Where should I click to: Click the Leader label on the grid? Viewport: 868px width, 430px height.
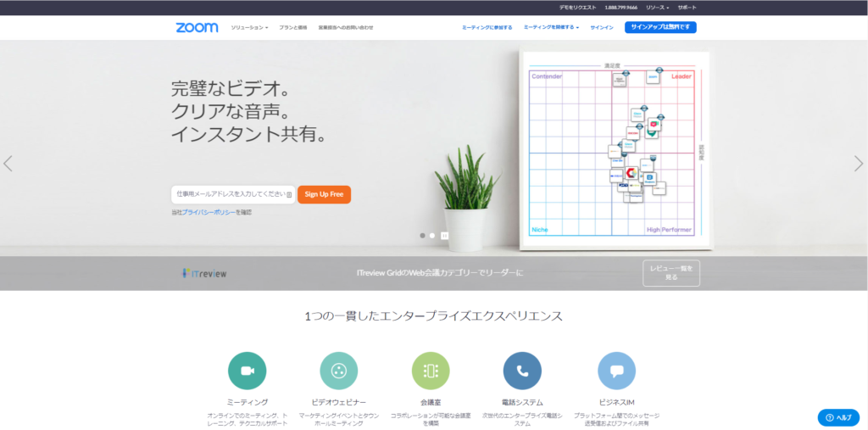coord(682,76)
